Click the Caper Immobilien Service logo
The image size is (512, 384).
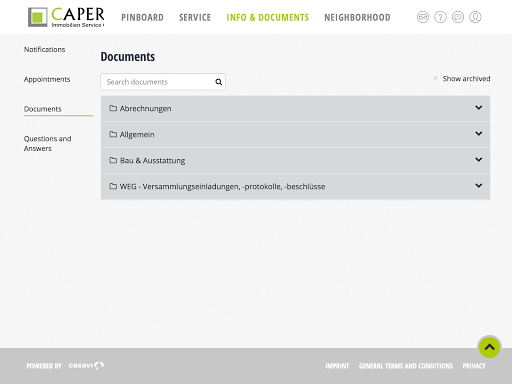(66, 17)
